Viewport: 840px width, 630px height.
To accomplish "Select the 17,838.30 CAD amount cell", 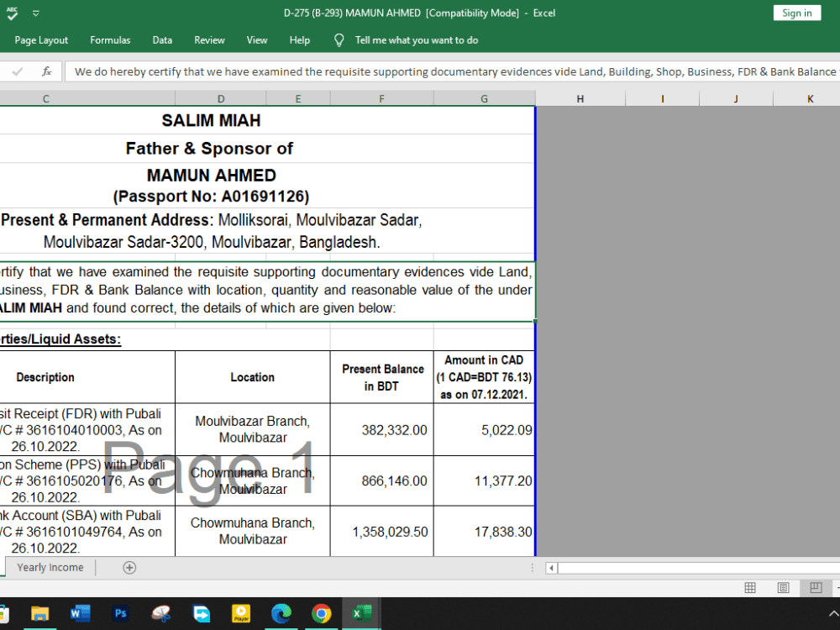I will (x=484, y=532).
